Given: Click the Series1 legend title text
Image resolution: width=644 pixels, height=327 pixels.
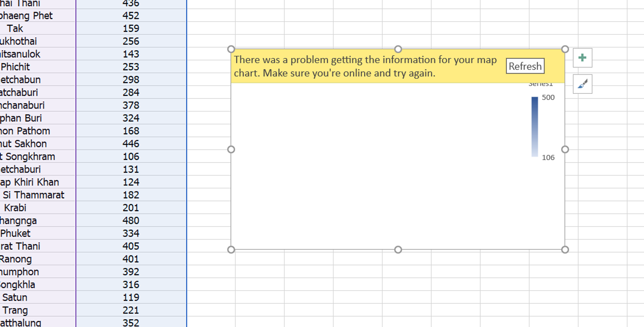Looking at the screenshot, I should (542, 84).
